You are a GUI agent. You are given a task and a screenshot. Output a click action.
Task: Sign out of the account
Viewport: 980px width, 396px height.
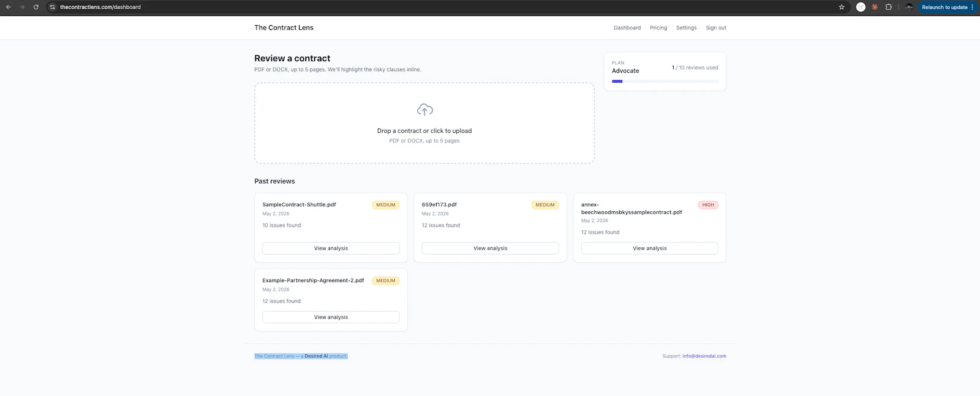pyautogui.click(x=716, y=28)
